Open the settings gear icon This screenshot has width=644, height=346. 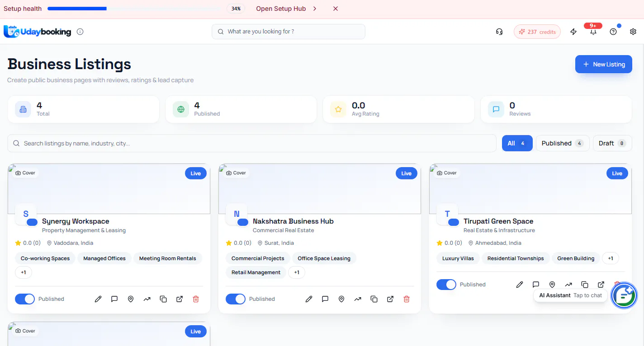pyautogui.click(x=633, y=32)
